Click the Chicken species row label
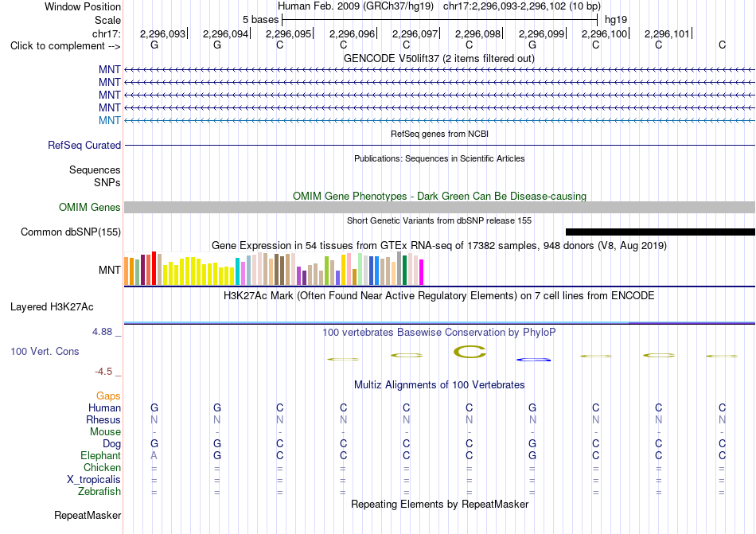 (x=102, y=467)
